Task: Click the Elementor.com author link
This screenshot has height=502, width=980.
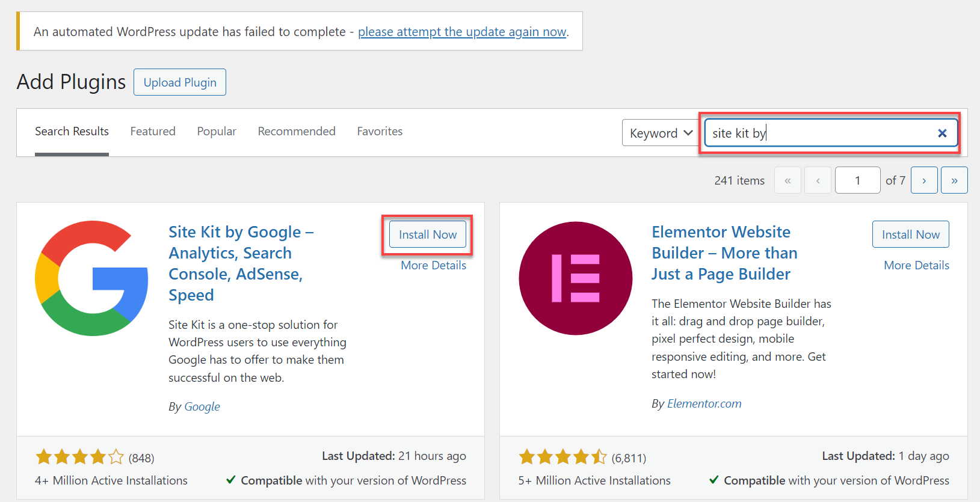Action: (x=704, y=403)
